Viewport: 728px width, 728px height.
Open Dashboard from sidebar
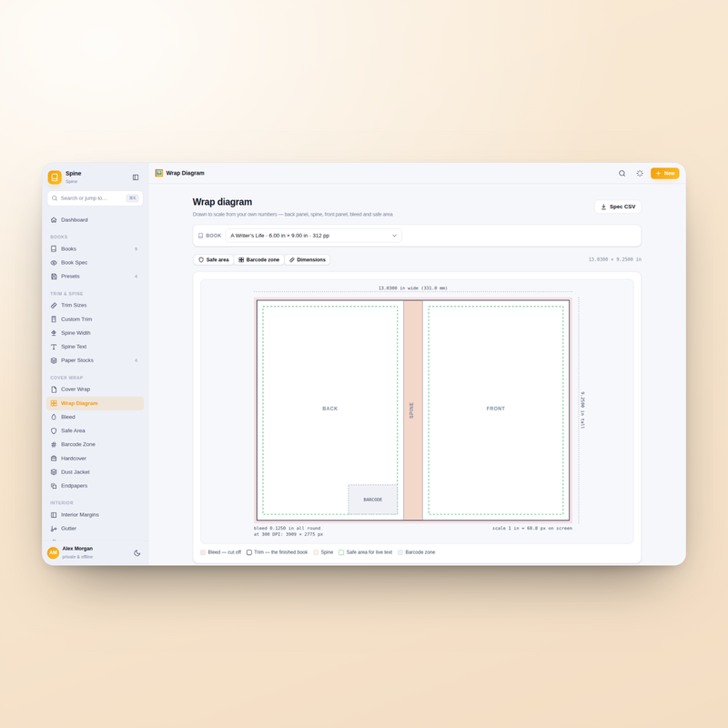click(x=96, y=219)
